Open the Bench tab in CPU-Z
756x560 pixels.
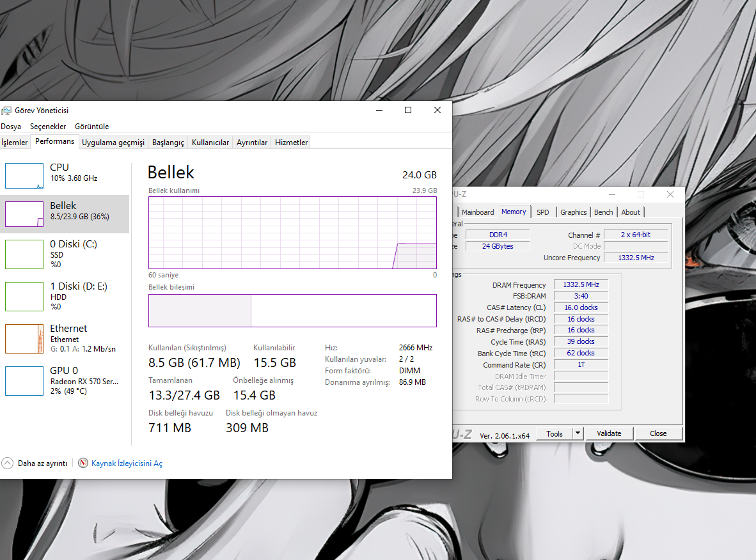tap(604, 212)
